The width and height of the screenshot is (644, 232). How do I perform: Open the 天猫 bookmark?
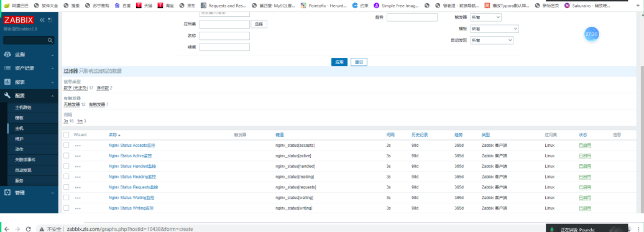tap(145, 6)
